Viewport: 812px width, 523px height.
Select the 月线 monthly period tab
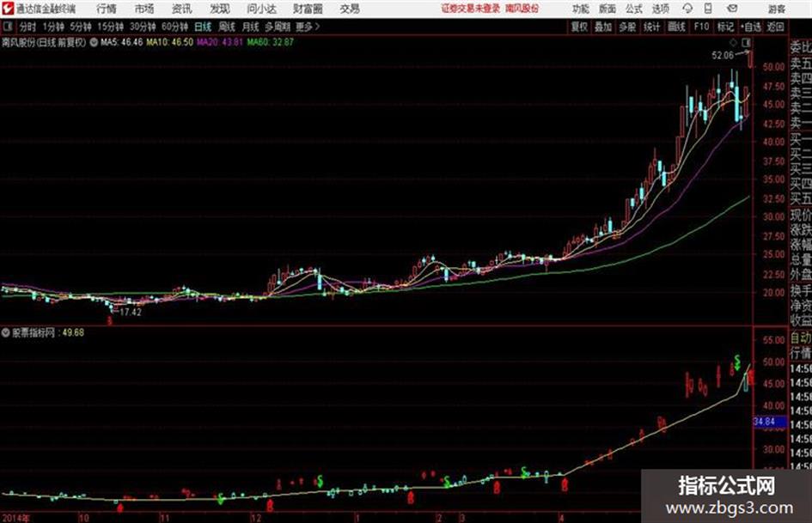pyautogui.click(x=251, y=27)
